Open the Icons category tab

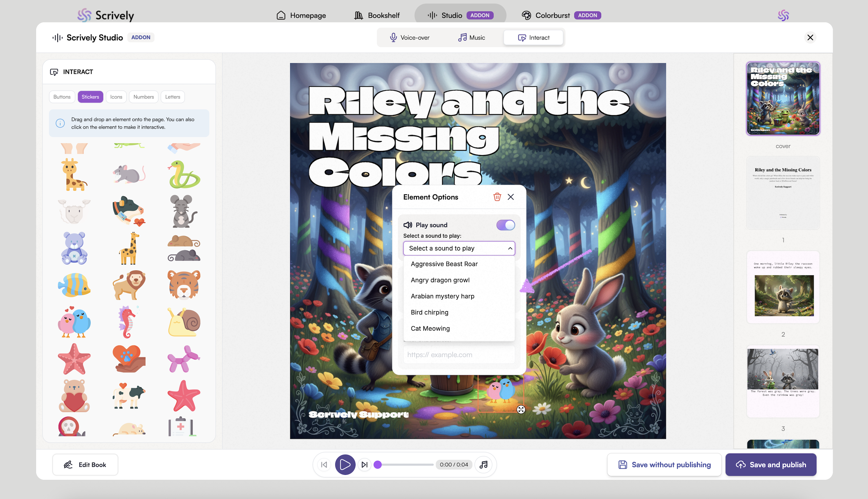116,97
